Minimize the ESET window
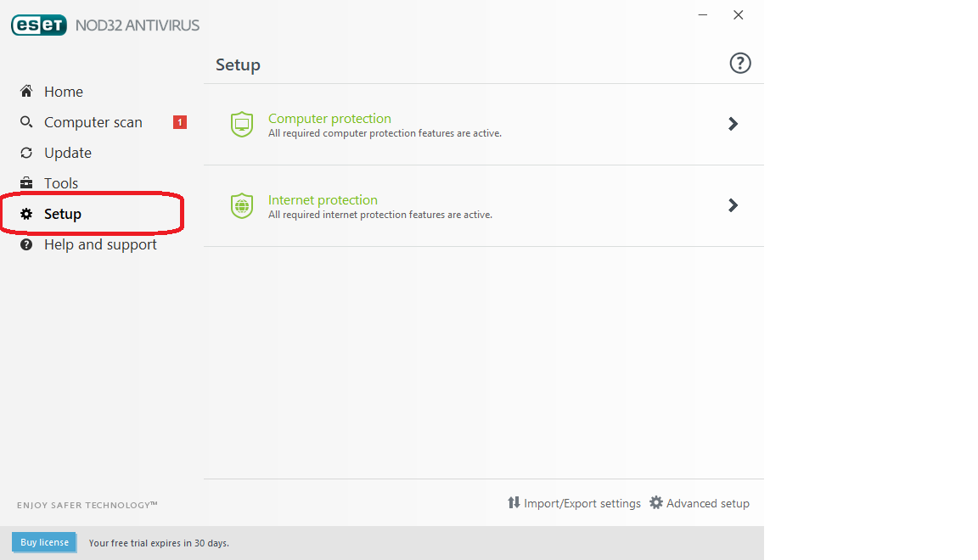The width and height of the screenshot is (978, 560). (703, 15)
